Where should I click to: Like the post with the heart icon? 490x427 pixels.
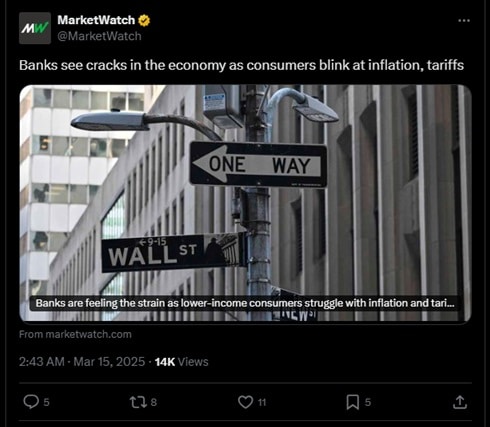point(246,402)
